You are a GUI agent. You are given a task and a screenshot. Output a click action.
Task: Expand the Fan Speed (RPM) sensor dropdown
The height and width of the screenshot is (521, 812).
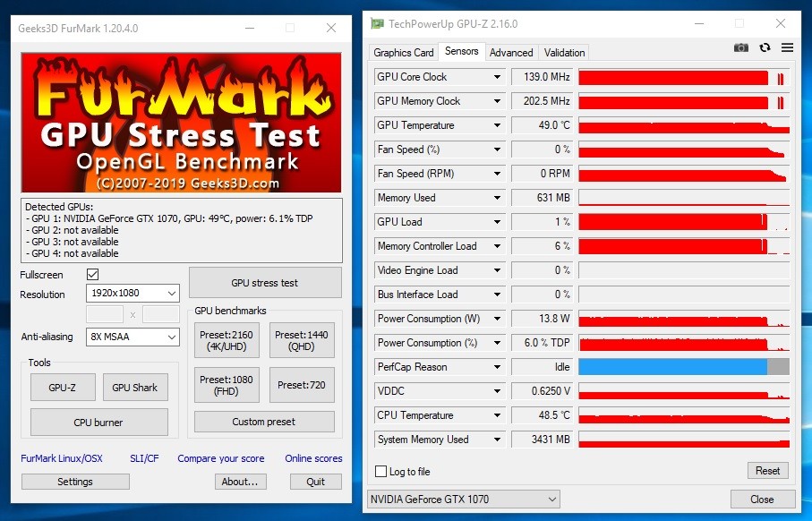[497, 174]
